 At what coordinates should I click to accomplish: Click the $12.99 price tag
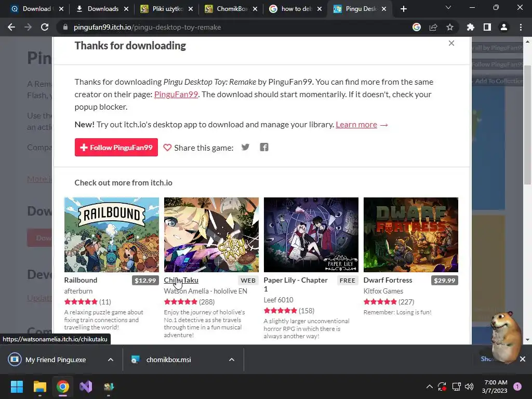tap(145, 281)
